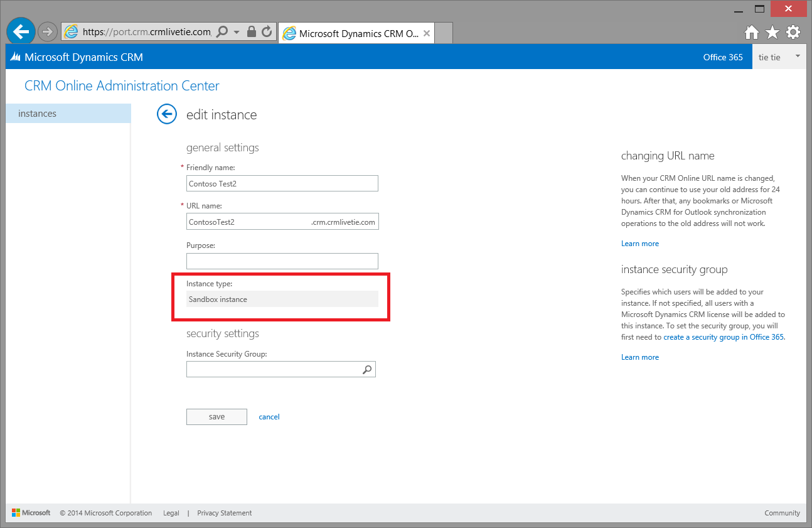Expand the address bar autocomplete dropdown arrow

click(x=237, y=32)
